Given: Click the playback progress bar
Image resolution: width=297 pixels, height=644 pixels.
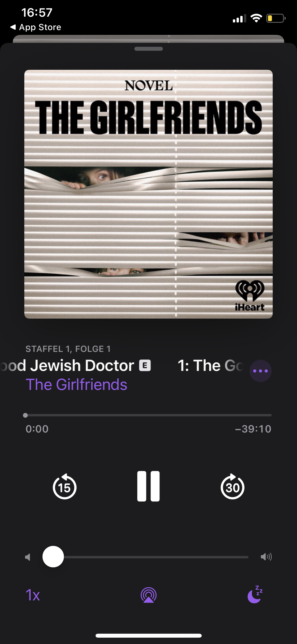Looking at the screenshot, I should point(148,415).
